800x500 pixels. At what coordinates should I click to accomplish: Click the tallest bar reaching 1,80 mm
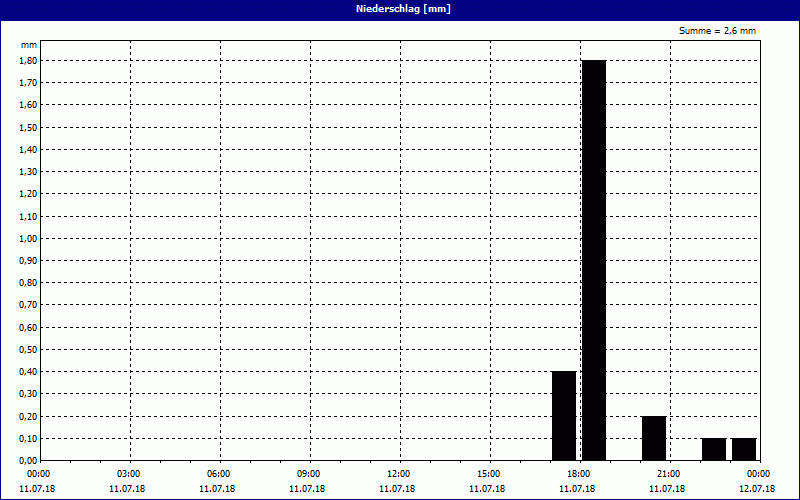[594, 260]
